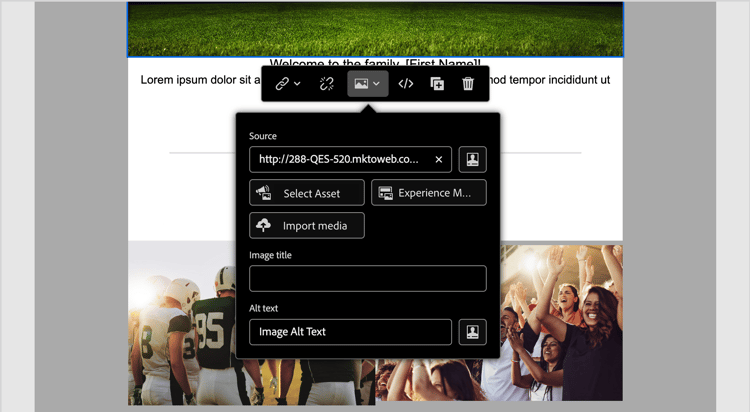The image size is (750, 412).
Task: Clear the Source URL with X icon
Action: coord(439,159)
